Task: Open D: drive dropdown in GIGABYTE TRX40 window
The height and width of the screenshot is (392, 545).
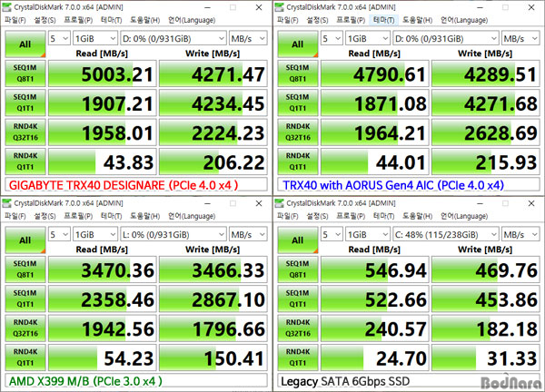Action: [173, 38]
